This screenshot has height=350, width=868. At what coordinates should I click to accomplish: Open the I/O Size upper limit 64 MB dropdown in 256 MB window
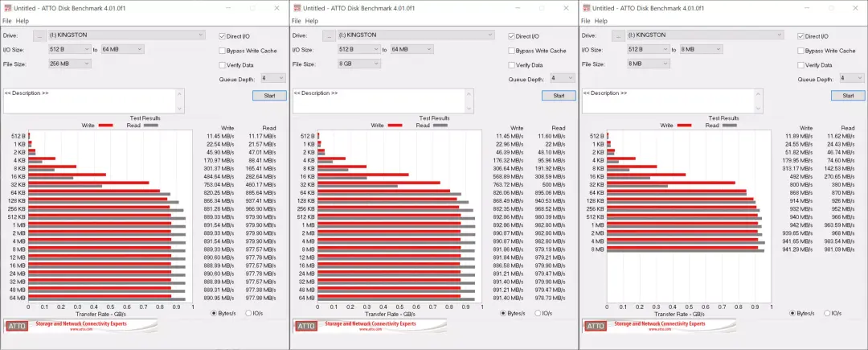[x=123, y=49]
